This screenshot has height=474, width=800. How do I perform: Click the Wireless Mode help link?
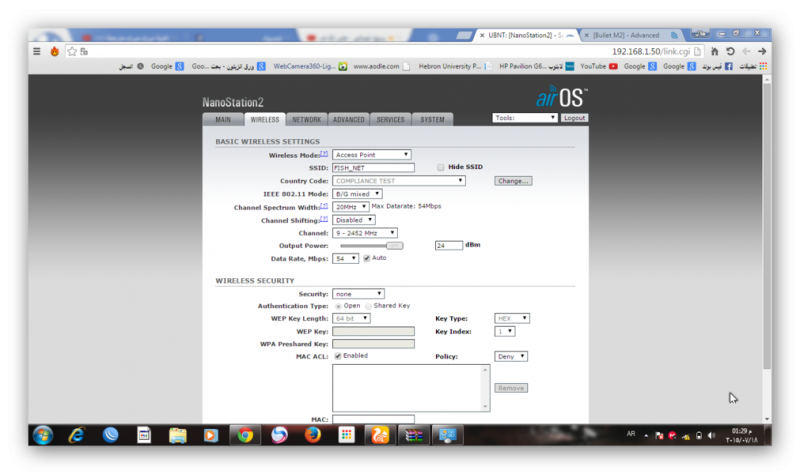click(324, 154)
